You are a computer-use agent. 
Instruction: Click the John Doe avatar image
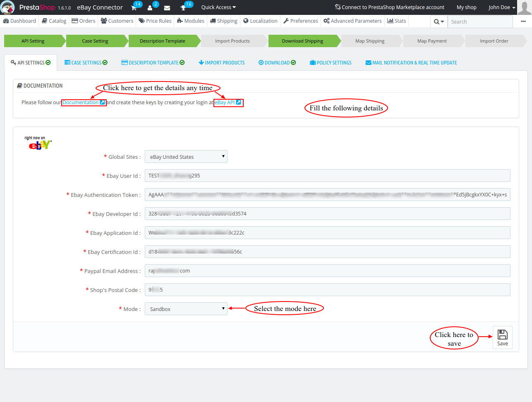[x=524, y=7]
